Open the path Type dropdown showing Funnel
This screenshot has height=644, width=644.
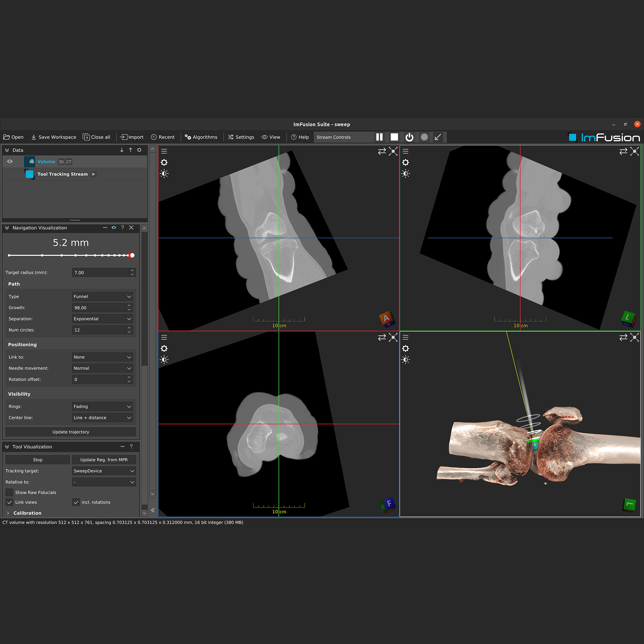point(103,297)
